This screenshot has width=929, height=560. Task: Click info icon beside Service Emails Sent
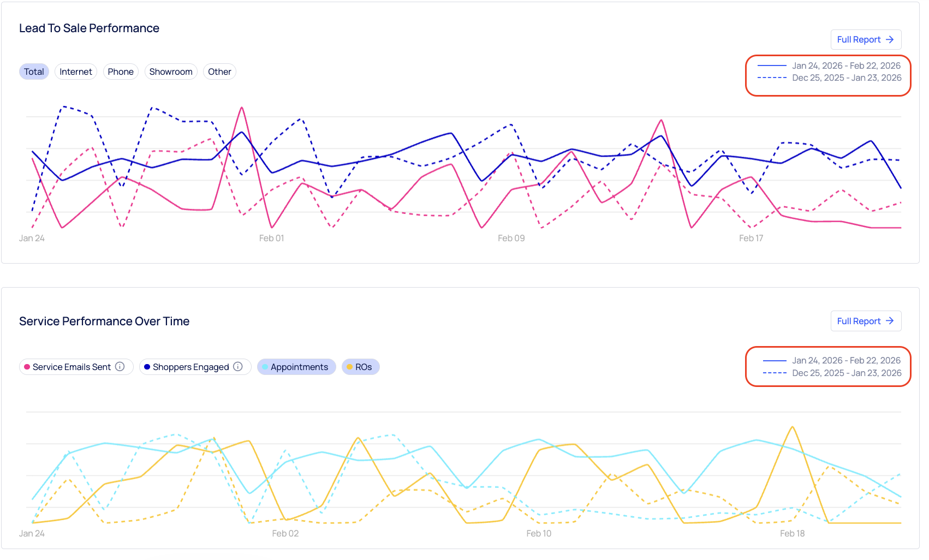click(120, 367)
